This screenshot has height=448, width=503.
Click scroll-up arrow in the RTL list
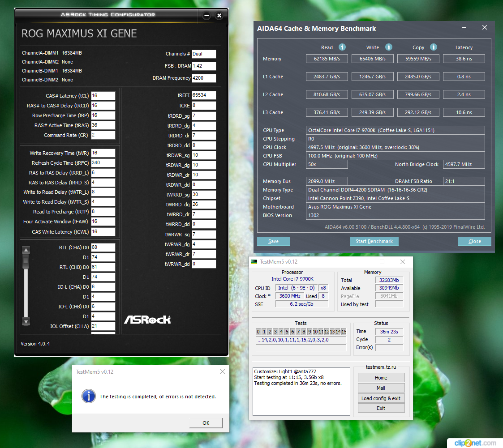(x=26, y=250)
